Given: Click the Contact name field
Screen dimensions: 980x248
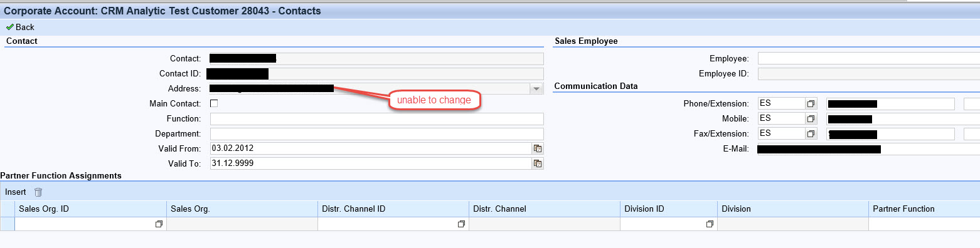Looking at the screenshot, I should click(x=376, y=58).
